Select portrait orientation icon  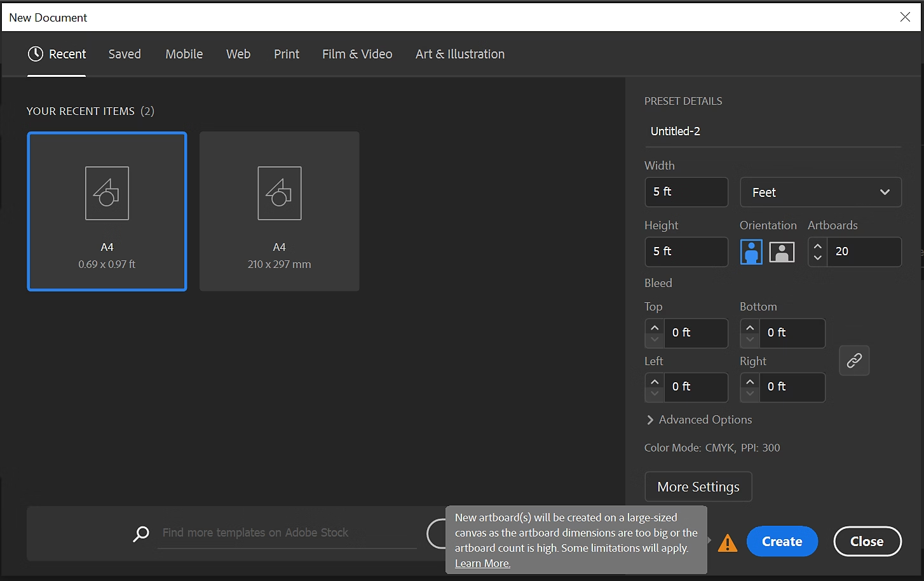point(751,252)
